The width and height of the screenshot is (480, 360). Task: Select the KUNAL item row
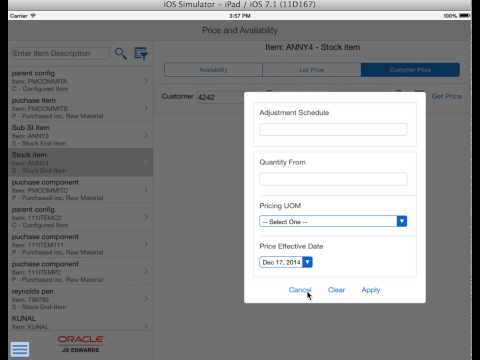click(x=80, y=322)
